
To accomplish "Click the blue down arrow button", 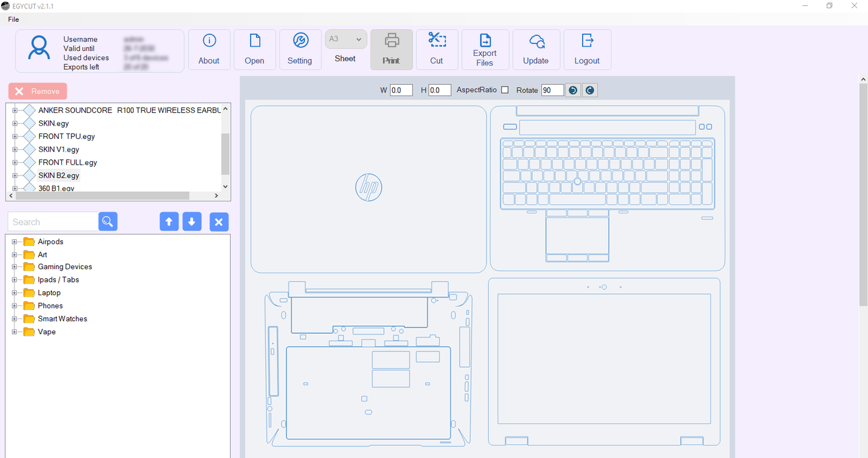I will point(192,222).
